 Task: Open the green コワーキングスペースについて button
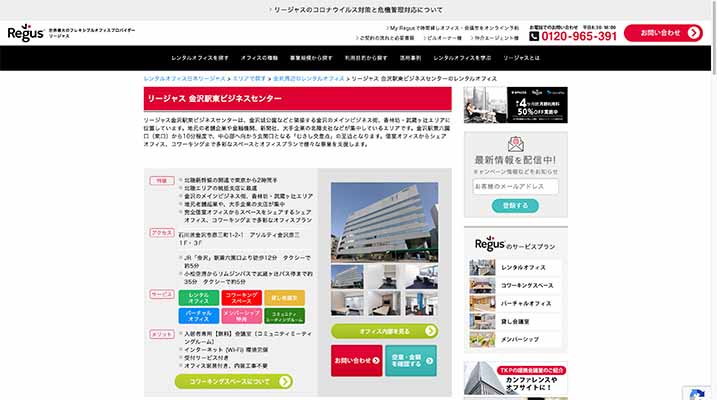(234, 381)
